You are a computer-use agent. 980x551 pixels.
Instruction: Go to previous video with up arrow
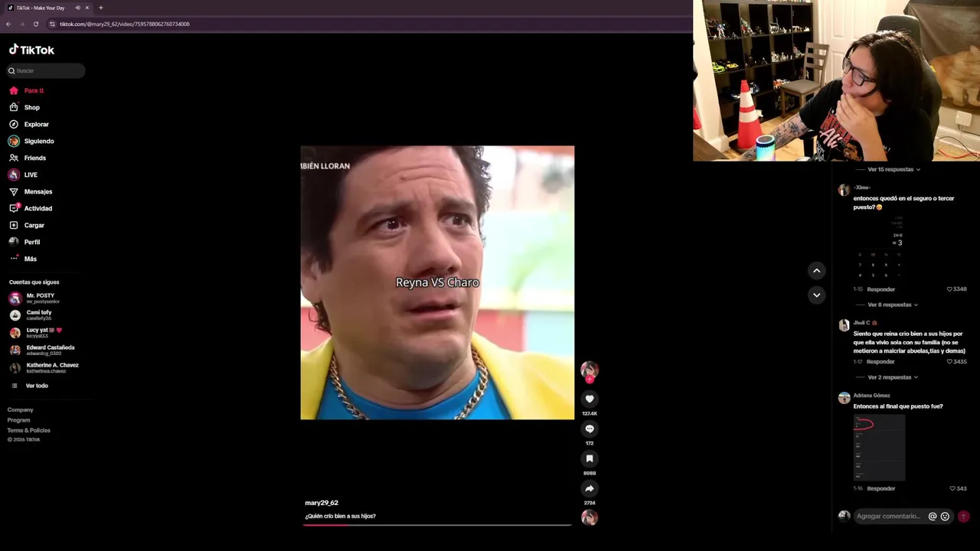(x=816, y=270)
